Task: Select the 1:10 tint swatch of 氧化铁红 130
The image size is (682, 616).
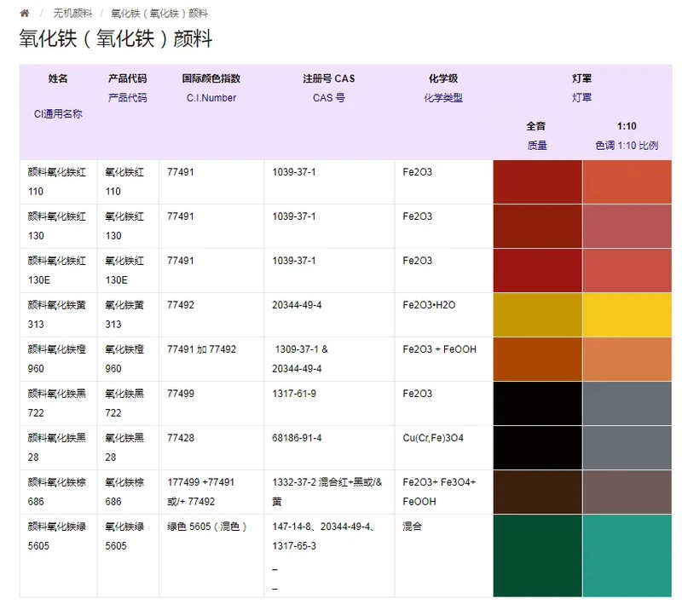Action: [x=627, y=226]
